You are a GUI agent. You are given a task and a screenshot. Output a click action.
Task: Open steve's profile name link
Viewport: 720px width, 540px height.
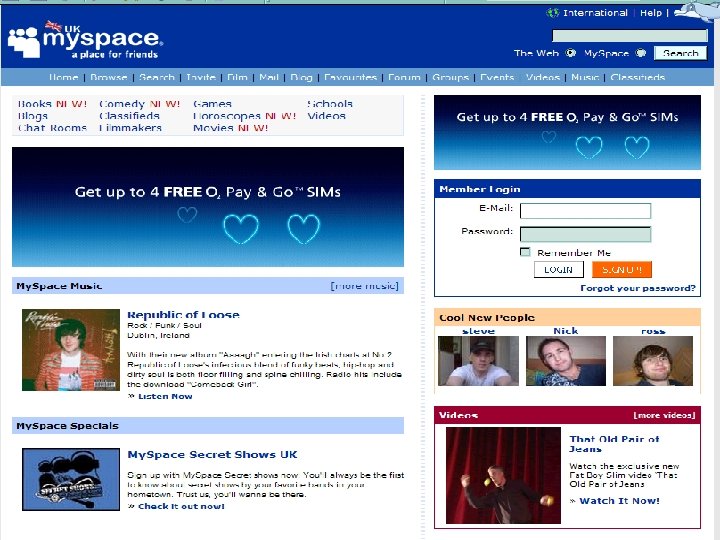pyautogui.click(x=478, y=331)
